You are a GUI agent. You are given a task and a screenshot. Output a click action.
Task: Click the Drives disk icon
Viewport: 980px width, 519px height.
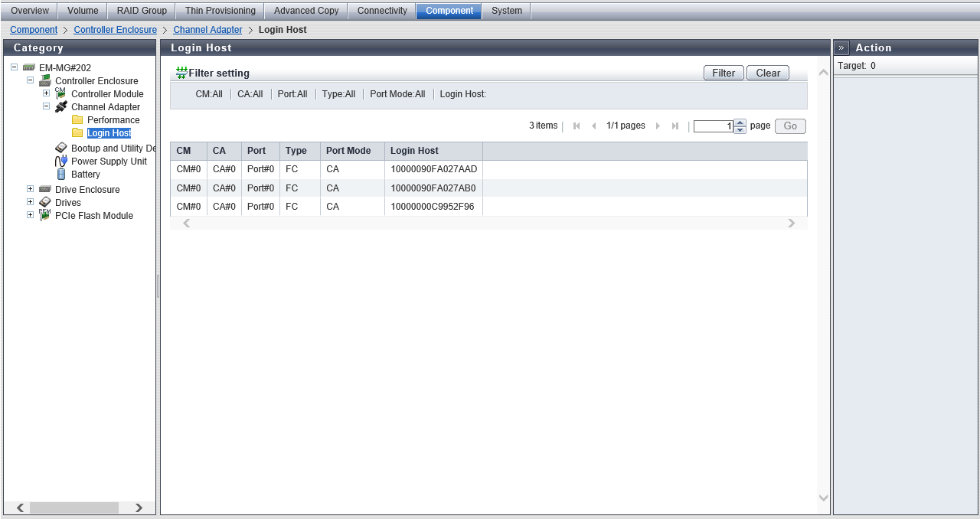[x=45, y=203]
